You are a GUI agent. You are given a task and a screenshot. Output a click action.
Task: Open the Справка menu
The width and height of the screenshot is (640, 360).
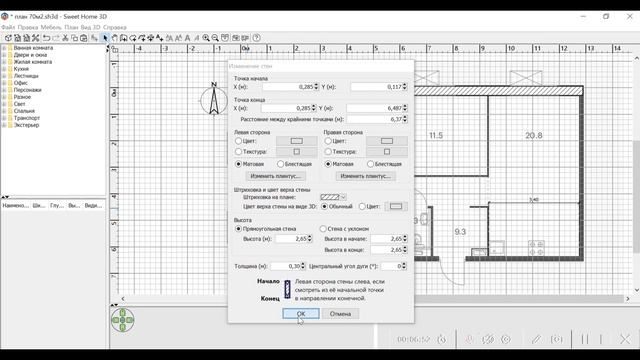pyautogui.click(x=115, y=27)
